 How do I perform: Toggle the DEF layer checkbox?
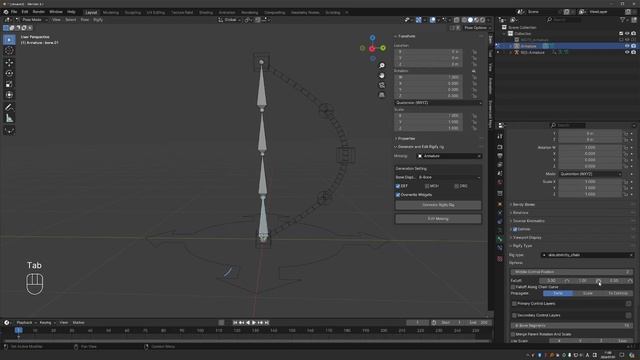point(398,186)
